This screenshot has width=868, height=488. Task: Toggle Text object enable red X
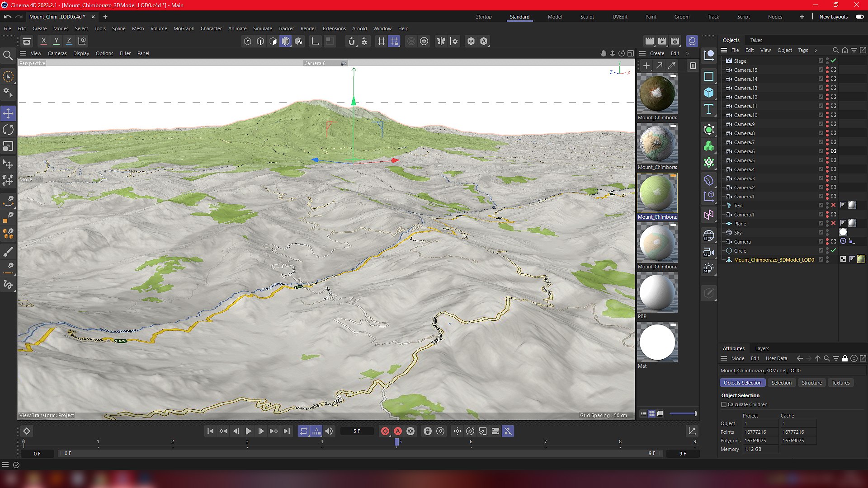pyautogui.click(x=834, y=205)
